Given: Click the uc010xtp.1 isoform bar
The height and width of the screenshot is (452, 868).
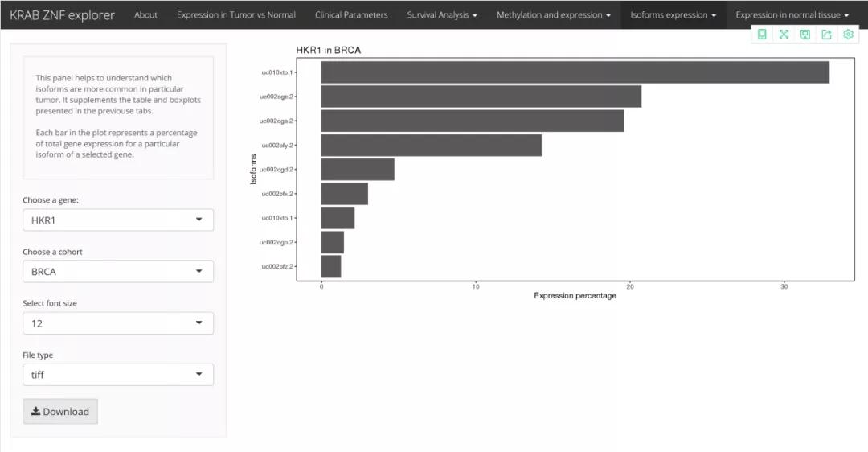Looking at the screenshot, I should pos(575,72).
